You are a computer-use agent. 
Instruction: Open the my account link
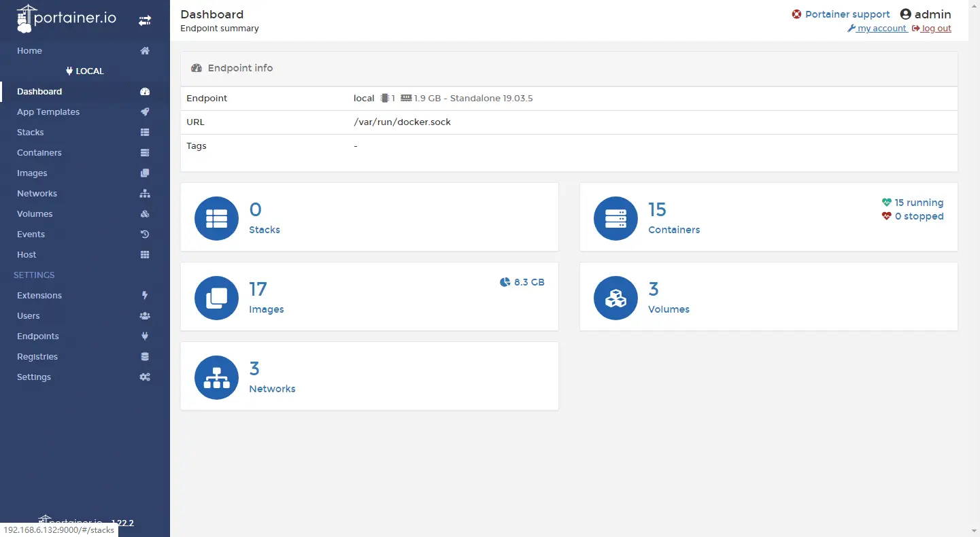[877, 29]
